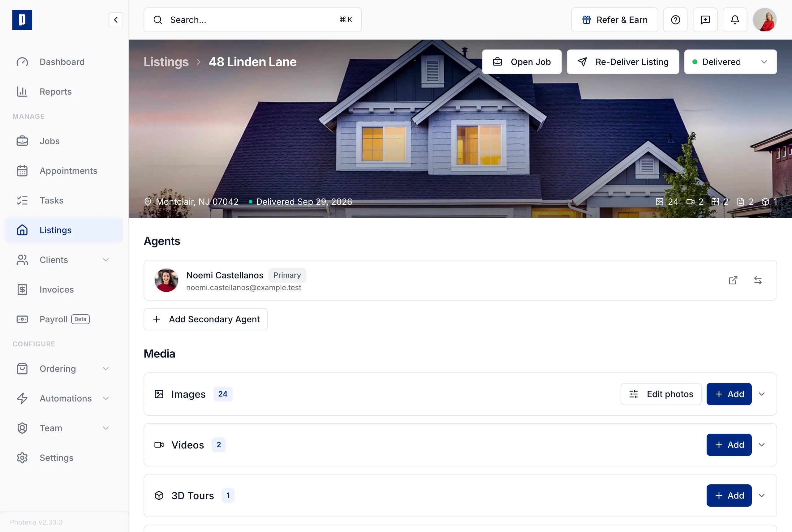Open the feedback message icon
Viewport: 792px width, 532px height.
click(705, 20)
